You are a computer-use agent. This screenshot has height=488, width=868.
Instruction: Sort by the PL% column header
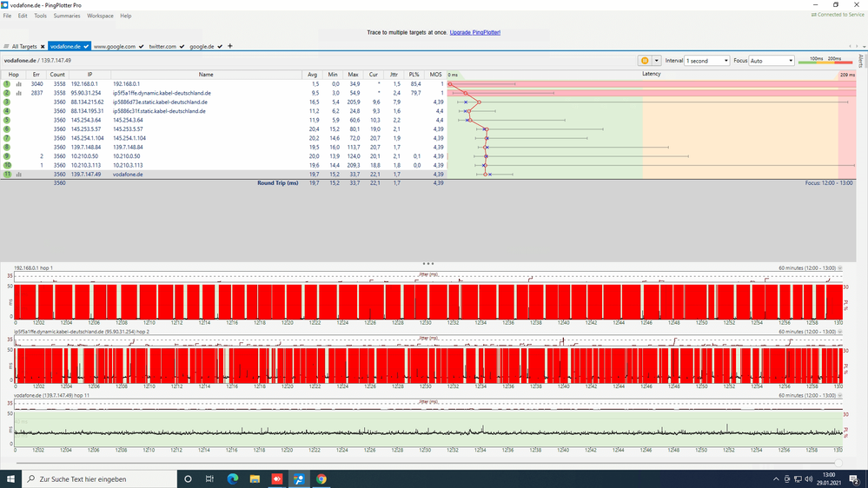click(414, 75)
